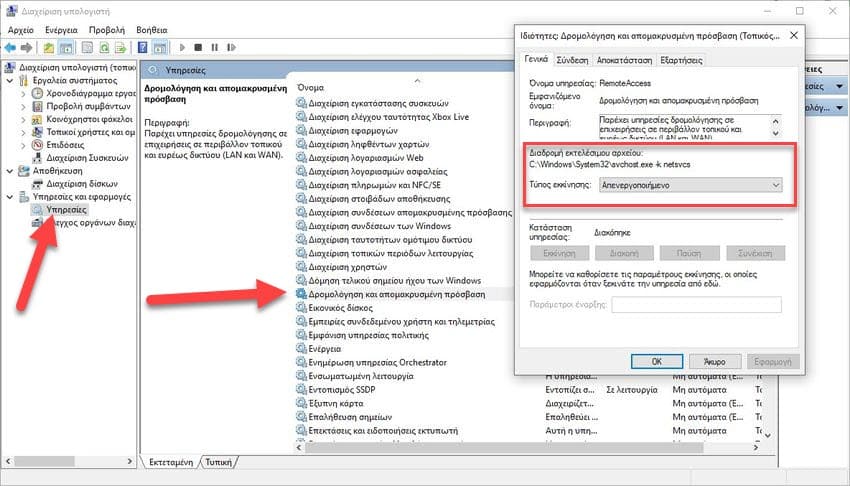Collapse the Αποθήκευση tree node
This screenshot has height=486, width=850.
pyautogui.click(x=10, y=171)
